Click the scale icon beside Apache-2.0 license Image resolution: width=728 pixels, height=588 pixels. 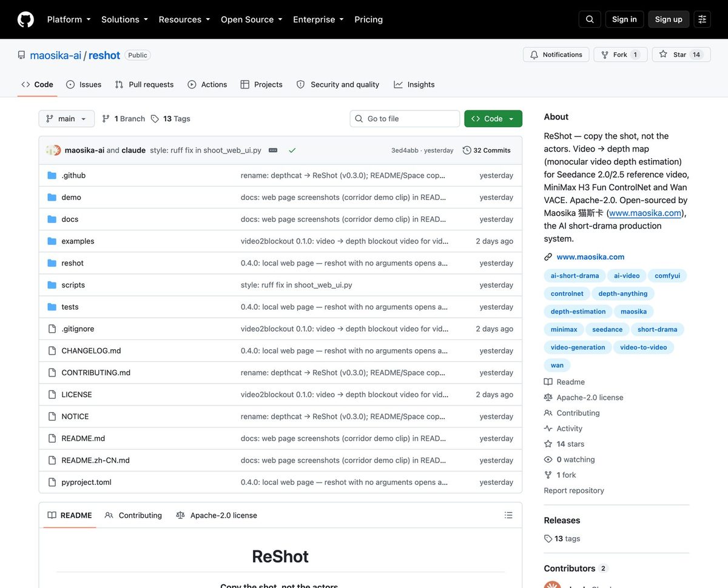pyautogui.click(x=548, y=398)
